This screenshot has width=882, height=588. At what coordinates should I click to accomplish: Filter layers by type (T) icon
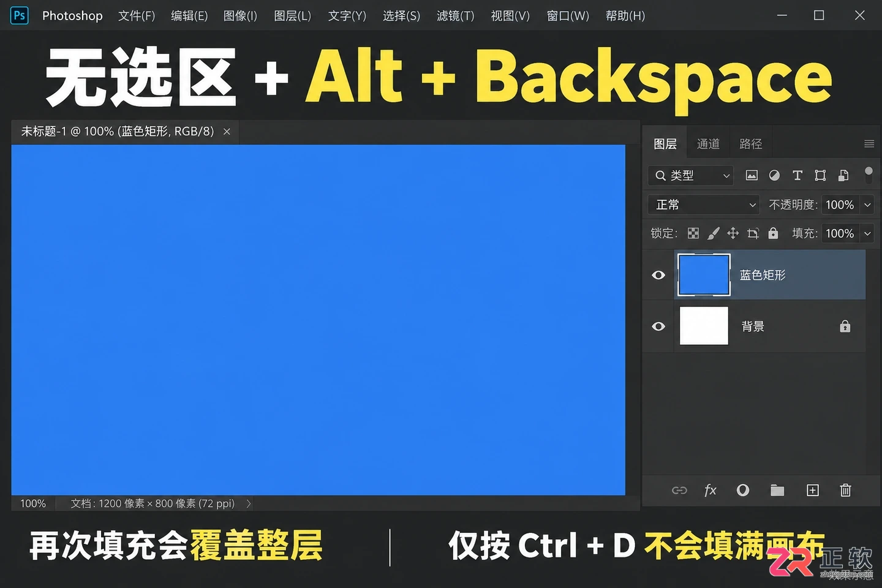[x=797, y=176]
